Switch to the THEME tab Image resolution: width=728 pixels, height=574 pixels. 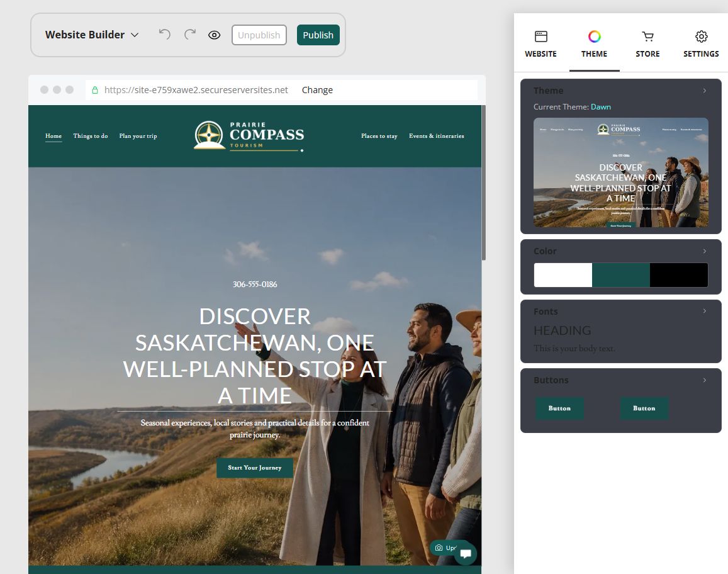(x=594, y=44)
